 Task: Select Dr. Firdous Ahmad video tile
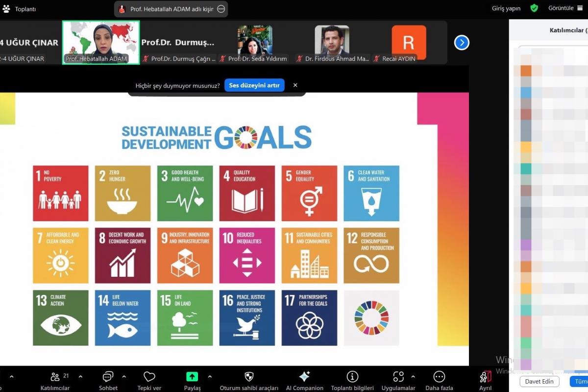point(332,42)
